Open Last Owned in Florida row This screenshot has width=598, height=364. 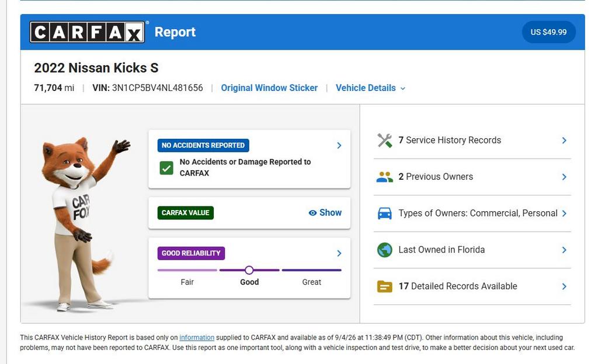[472, 250]
